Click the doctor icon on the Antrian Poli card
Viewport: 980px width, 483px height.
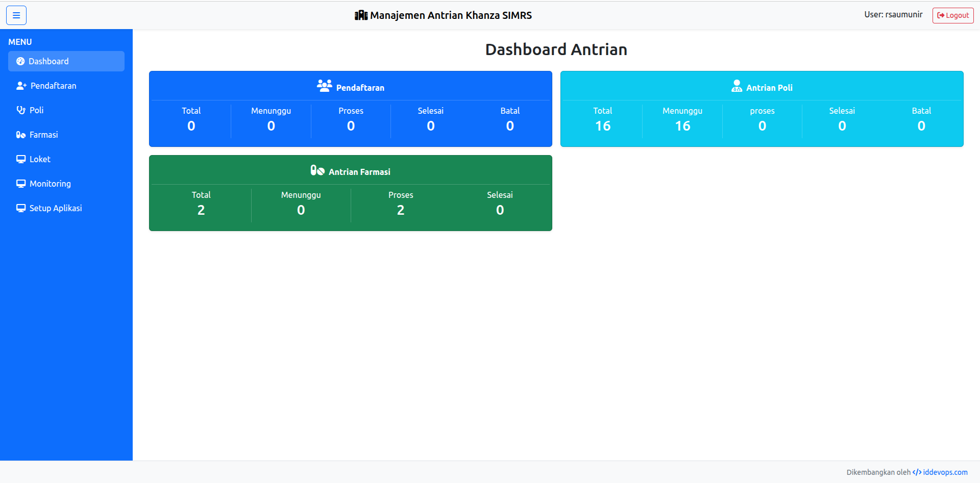pyautogui.click(x=737, y=86)
